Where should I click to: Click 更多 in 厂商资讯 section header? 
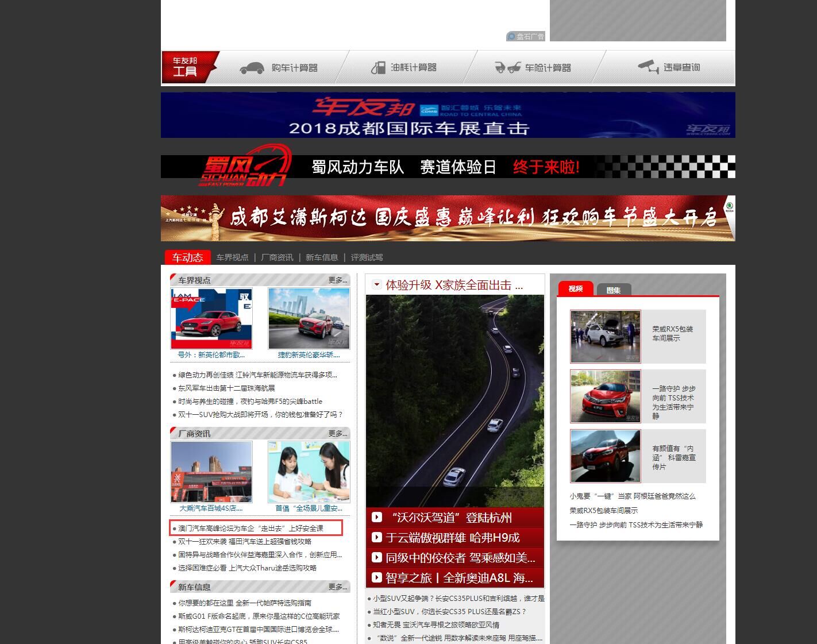pos(338,434)
